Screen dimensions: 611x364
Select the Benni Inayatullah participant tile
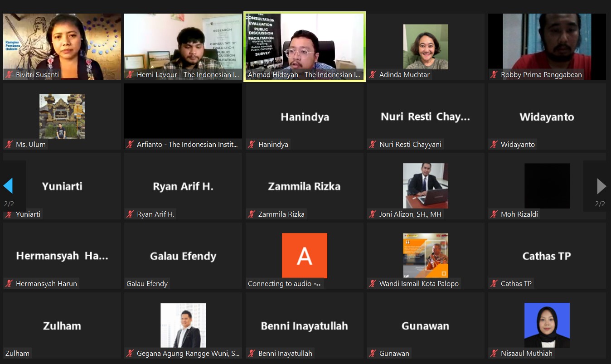(304, 325)
